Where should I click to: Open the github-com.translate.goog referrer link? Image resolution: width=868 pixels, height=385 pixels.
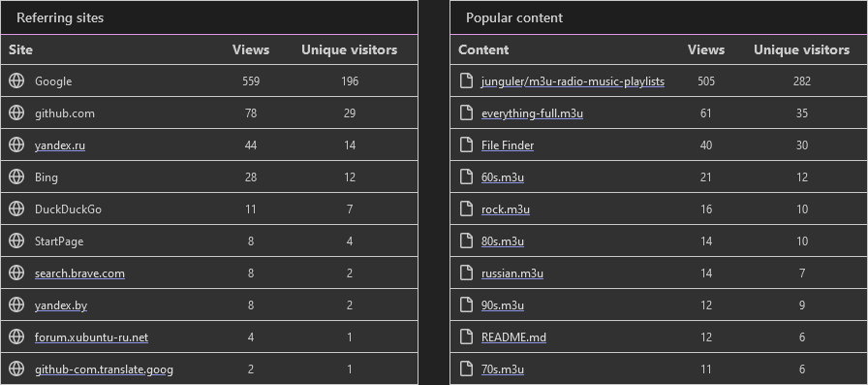pos(104,369)
